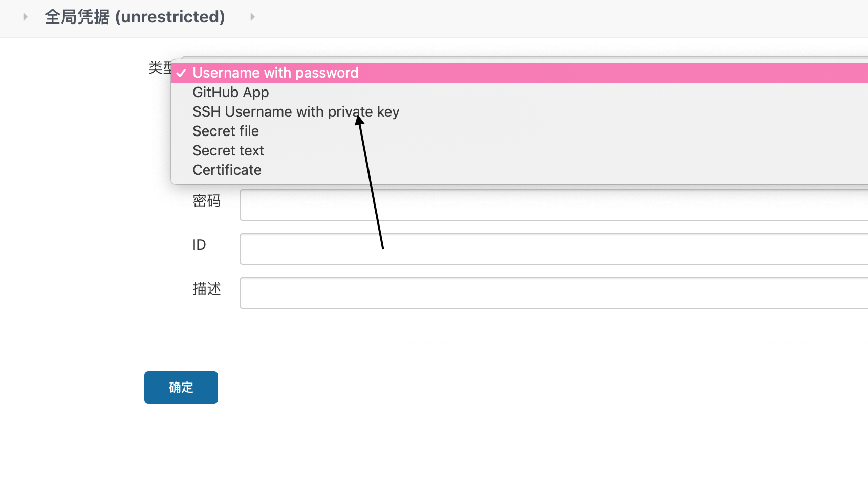Screen dimensions: 868x496
Task: Click the checkmark next to Username with password
Action: 181,73
